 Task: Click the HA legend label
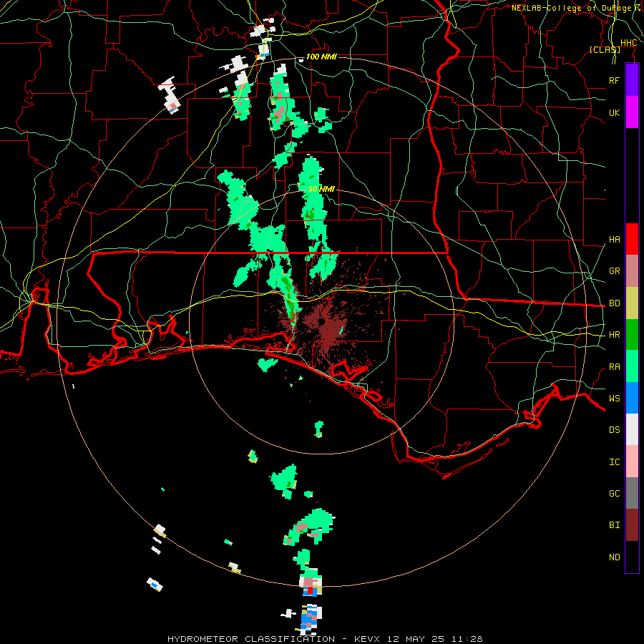click(x=614, y=240)
